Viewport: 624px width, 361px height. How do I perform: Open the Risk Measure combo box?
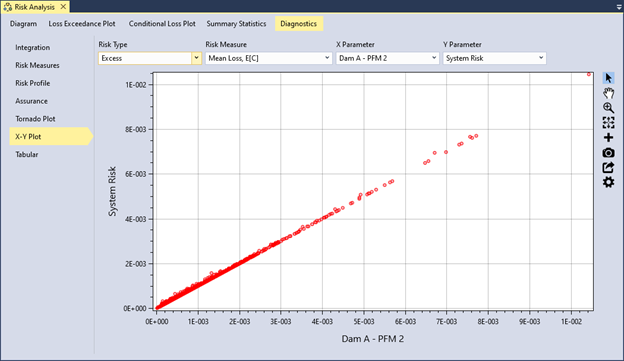(x=269, y=58)
